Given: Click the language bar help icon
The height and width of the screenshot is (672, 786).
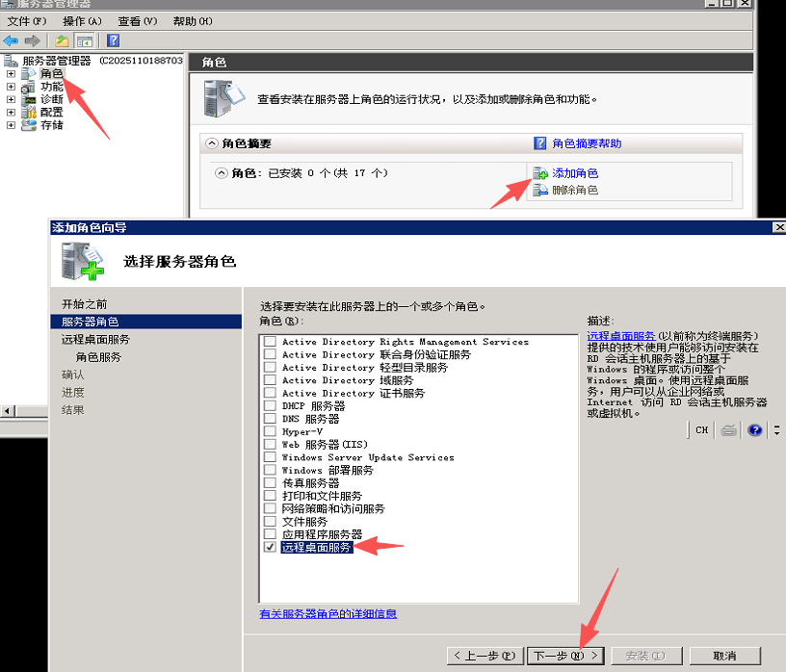Looking at the screenshot, I should pos(755,430).
